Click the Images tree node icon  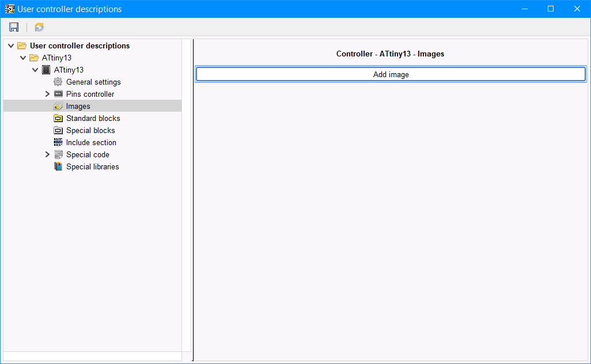(x=58, y=106)
